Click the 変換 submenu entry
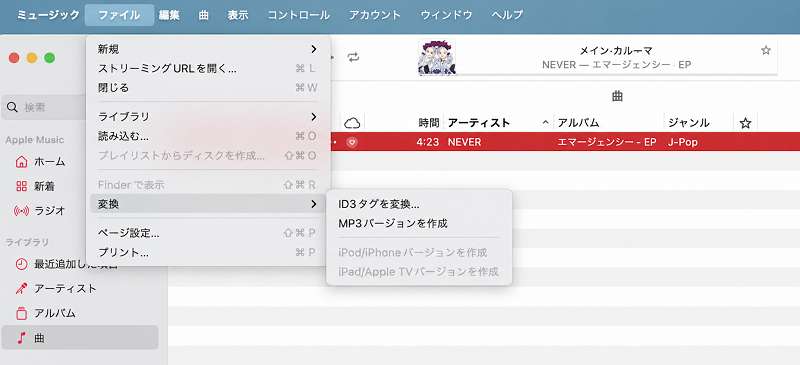This screenshot has height=365, width=800. pyautogui.click(x=208, y=204)
